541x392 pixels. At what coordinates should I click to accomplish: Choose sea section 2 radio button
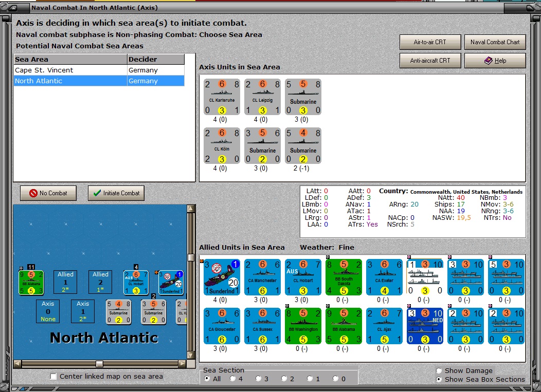pyautogui.click(x=284, y=379)
